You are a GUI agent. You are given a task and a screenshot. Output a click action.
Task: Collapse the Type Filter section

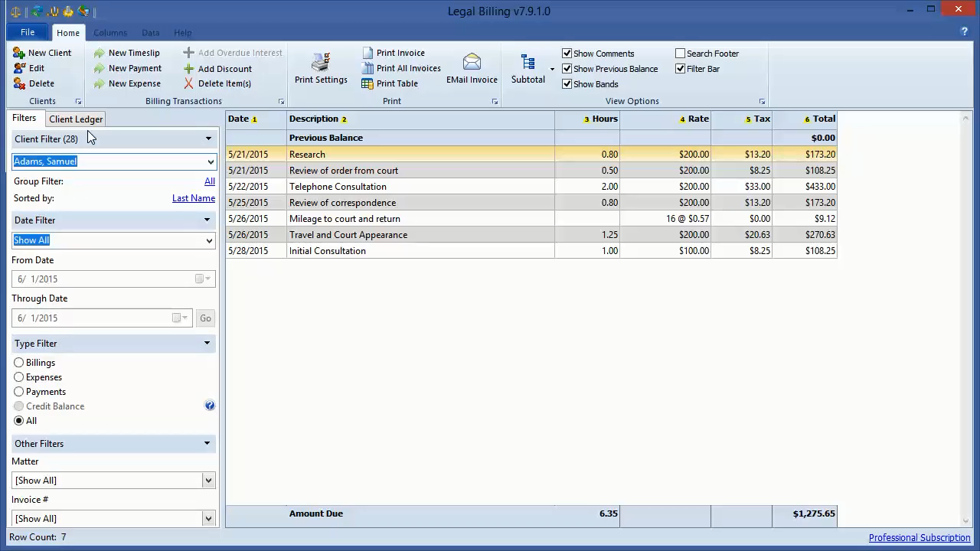207,343
